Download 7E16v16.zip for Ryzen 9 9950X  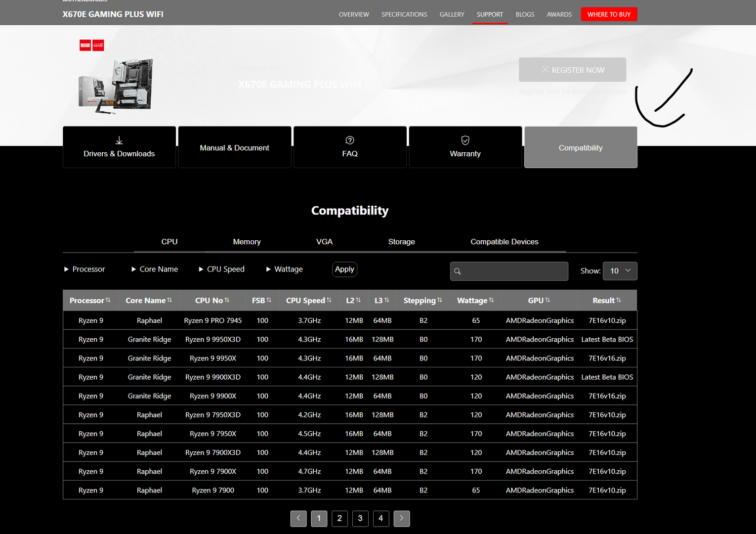607,358
